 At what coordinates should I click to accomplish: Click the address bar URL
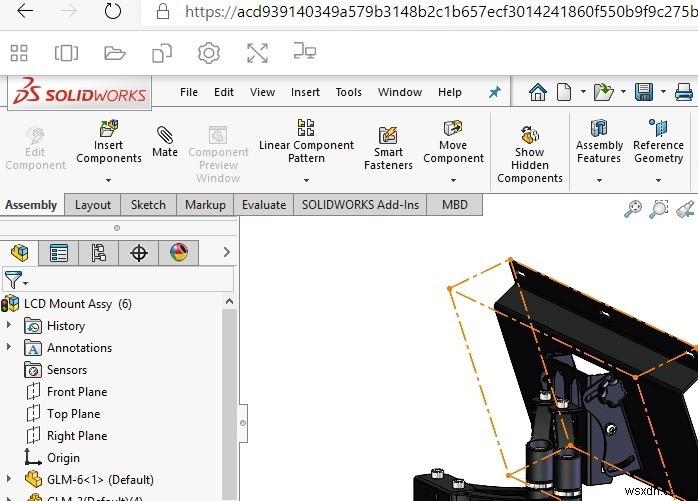[x=441, y=12]
